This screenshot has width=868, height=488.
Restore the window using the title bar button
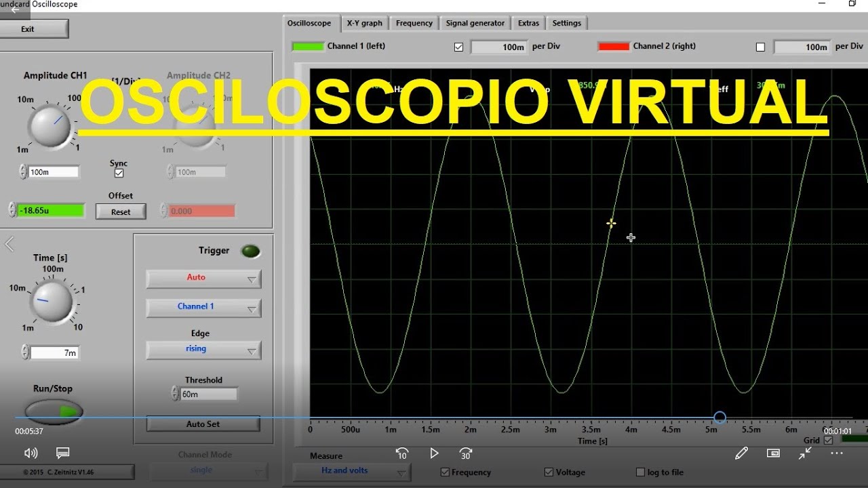pos(852,3)
